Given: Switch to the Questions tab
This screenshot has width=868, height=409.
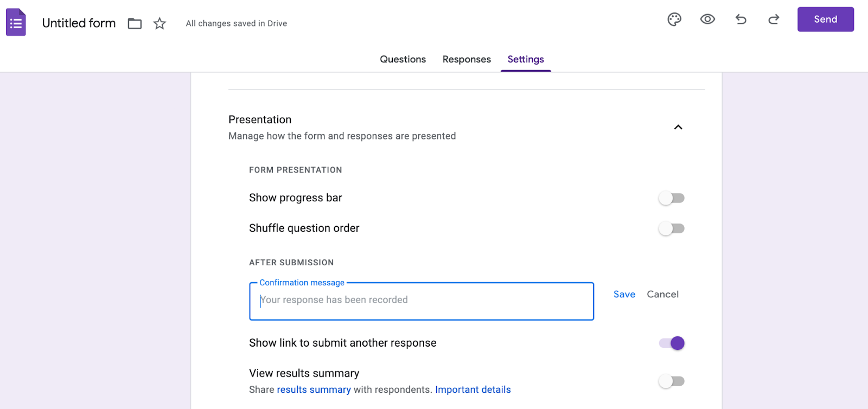Looking at the screenshot, I should point(403,59).
